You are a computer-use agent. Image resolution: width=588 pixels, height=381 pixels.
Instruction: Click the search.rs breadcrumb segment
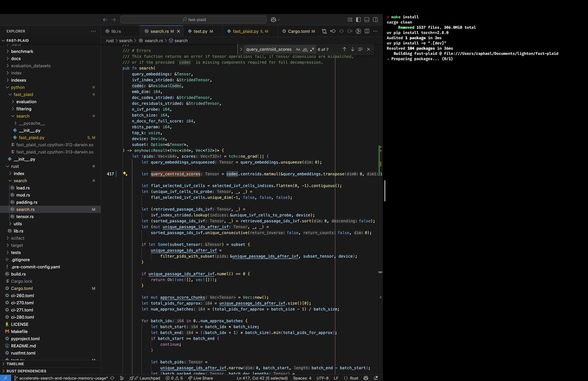coord(153,41)
